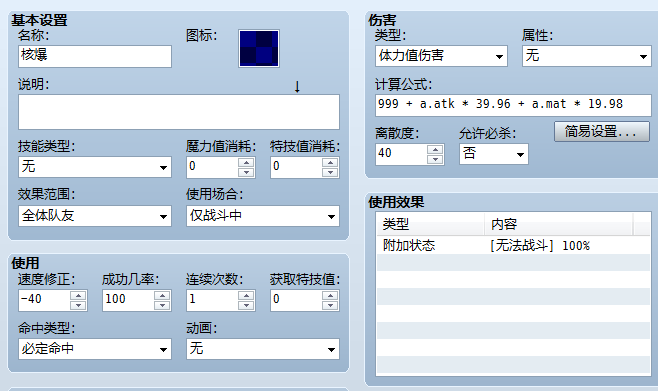Increase 成功几率 with the up arrow
Screen dimensions: 658x391
point(162,295)
